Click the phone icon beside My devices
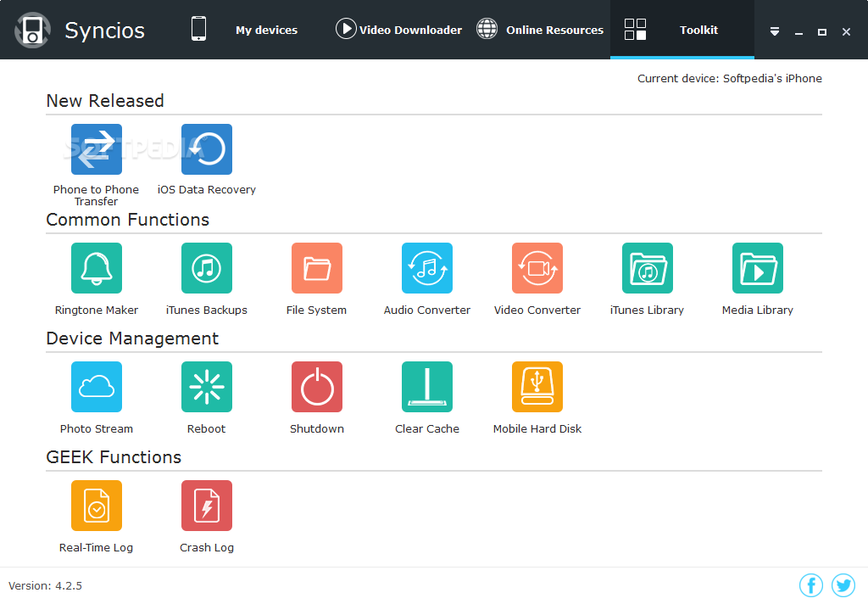This screenshot has height=604, width=868. pos(198,29)
